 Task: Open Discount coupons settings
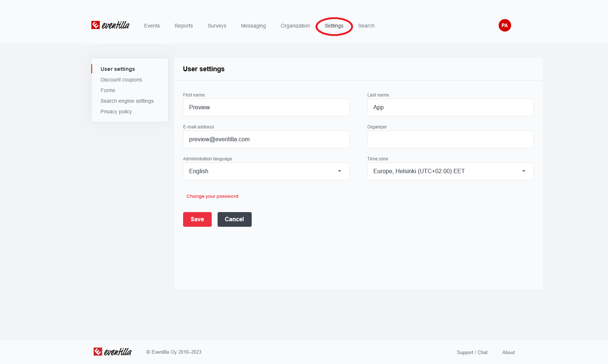121,80
